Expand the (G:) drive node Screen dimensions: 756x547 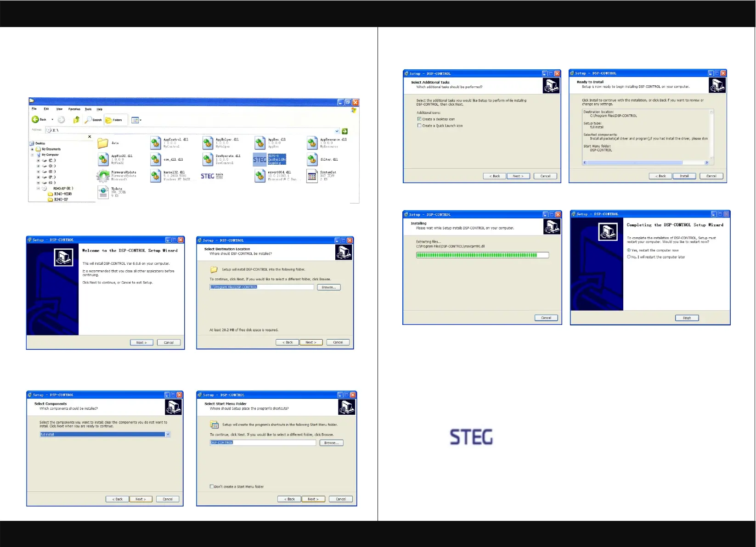tap(38, 183)
